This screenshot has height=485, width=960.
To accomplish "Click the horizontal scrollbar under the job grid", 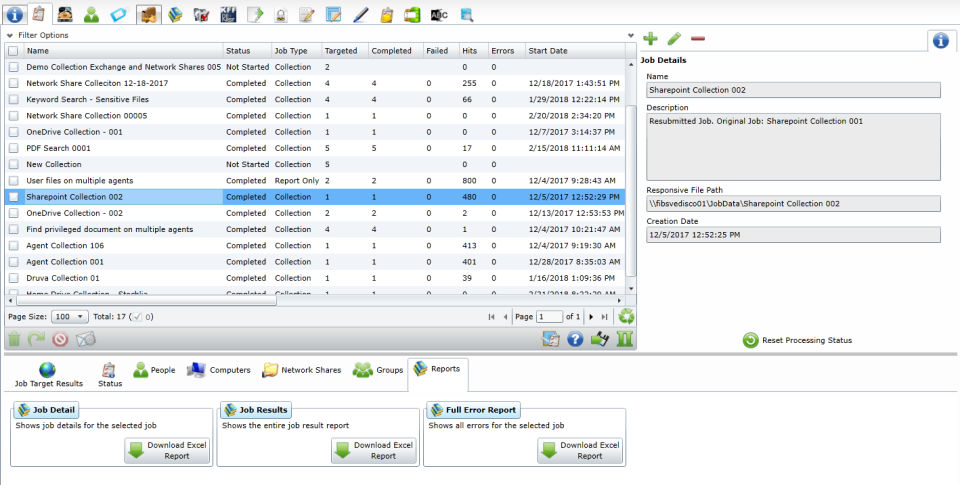I will pos(146,301).
